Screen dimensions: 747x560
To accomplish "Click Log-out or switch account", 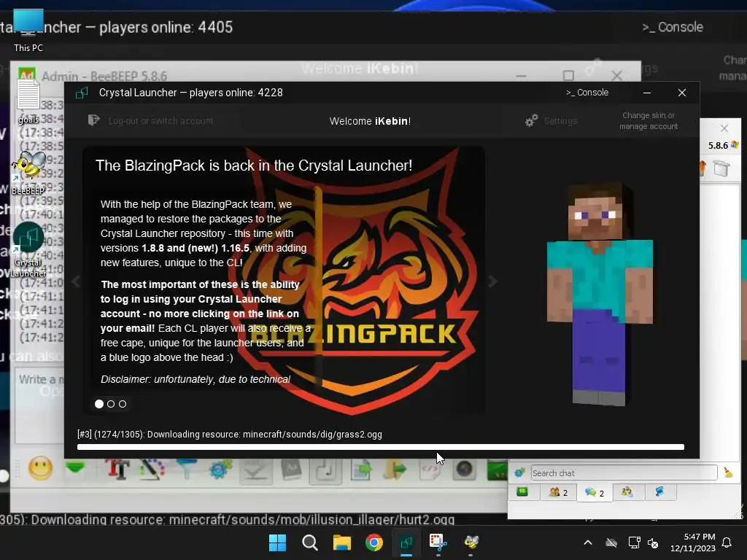I will coord(160,121).
